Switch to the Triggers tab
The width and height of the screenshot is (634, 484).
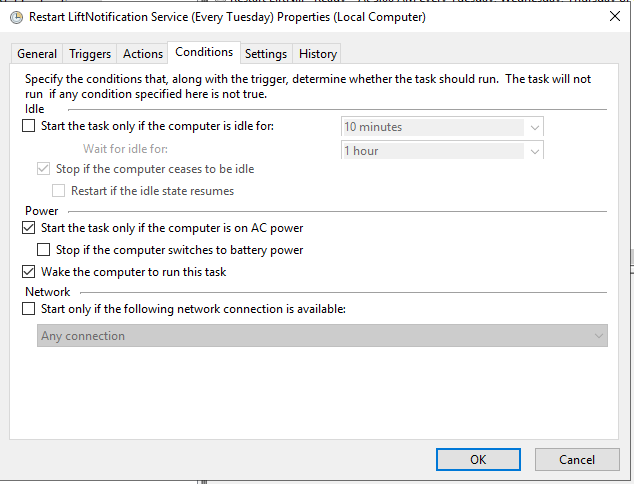[x=90, y=54]
